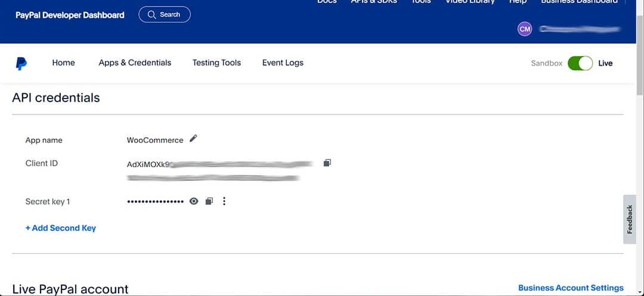Copy the Client ID to clipboard

click(x=327, y=163)
